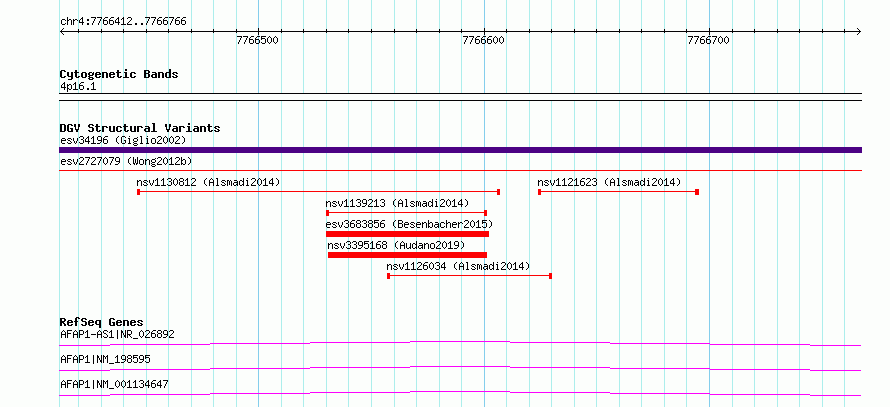The width and height of the screenshot is (890, 407).
Task: Select the nsv3395168 (Audano2019) label
Action: tap(396, 245)
